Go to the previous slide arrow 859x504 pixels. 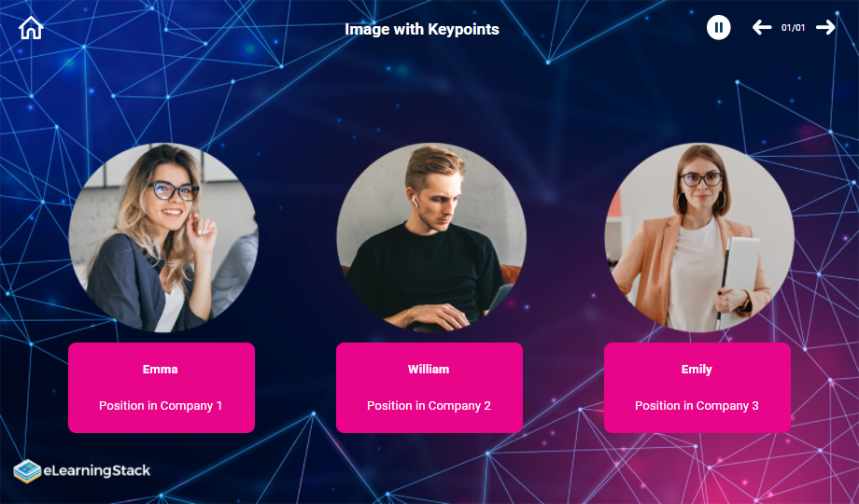point(762,27)
